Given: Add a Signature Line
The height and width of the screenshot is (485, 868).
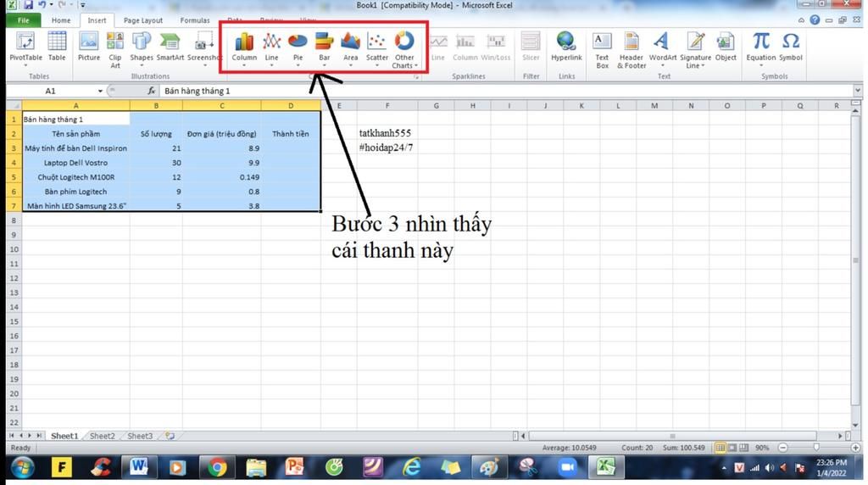Looking at the screenshot, I should pyautogui.click(x=695, y=50).
